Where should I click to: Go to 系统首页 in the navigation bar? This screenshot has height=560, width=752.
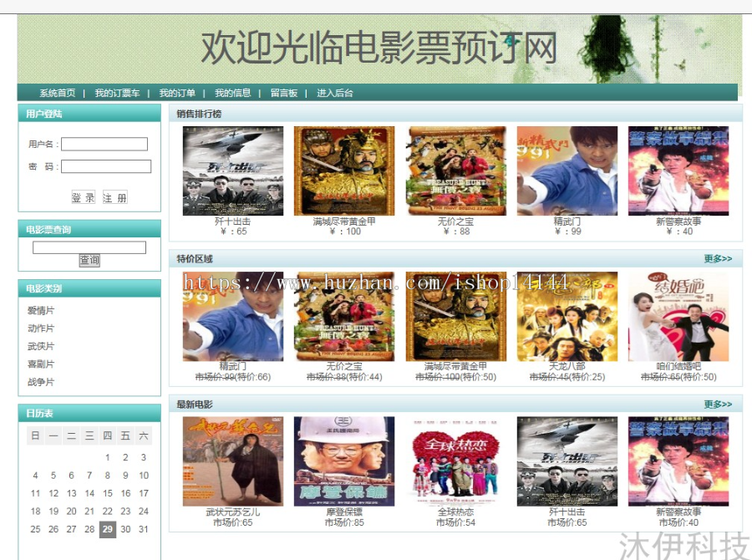[x=57, y=93]
